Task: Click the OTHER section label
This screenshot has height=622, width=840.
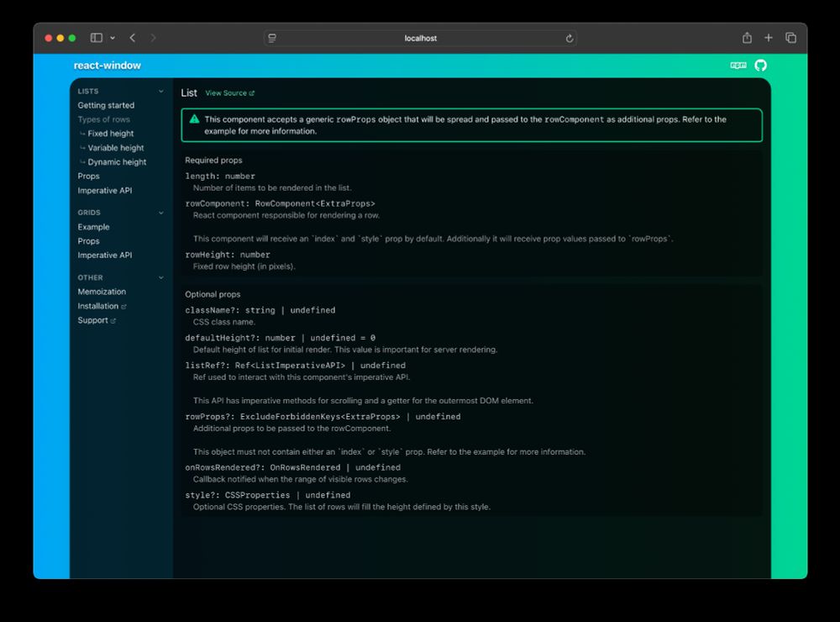Action: coord(90,277)
